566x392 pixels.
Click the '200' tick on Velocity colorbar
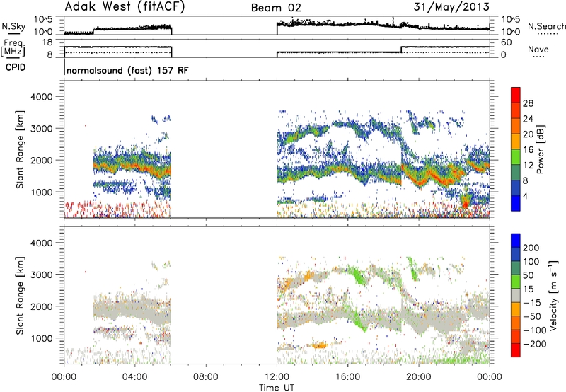531,248
